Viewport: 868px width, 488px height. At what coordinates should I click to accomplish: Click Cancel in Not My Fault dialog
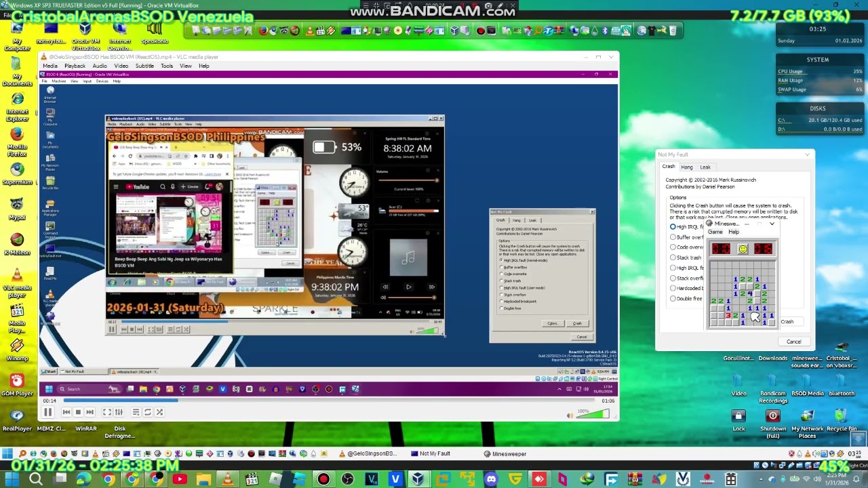pyautogui.click(x=793, y=342)
